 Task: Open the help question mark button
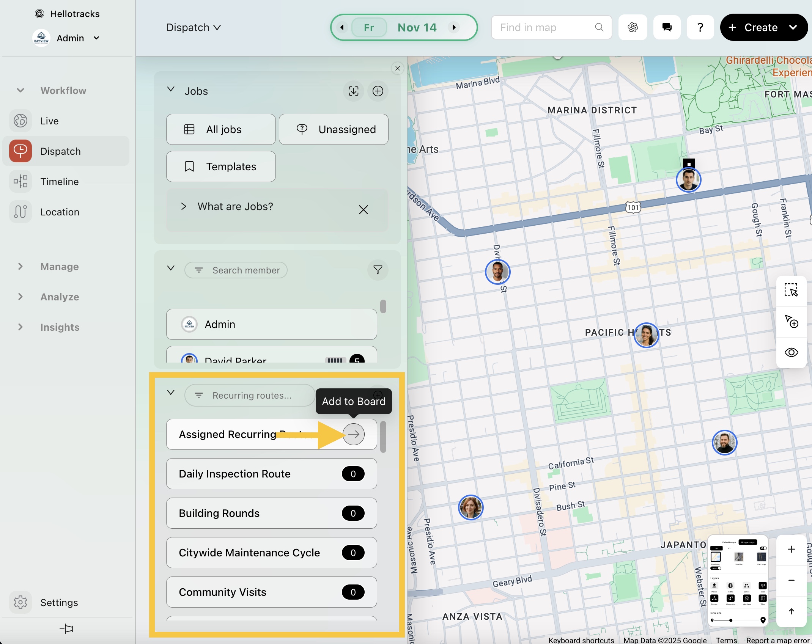tap(700, 27)
